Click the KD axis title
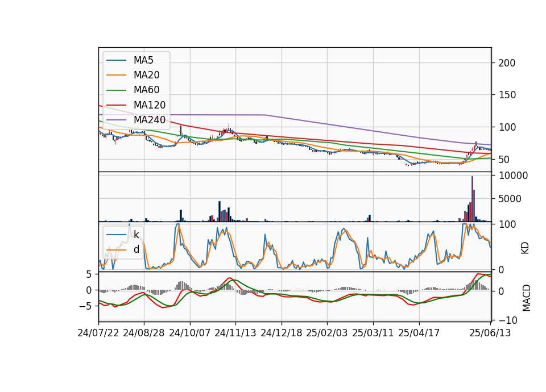The width and height of the screenshot is (546, 392). click(525, 248)
